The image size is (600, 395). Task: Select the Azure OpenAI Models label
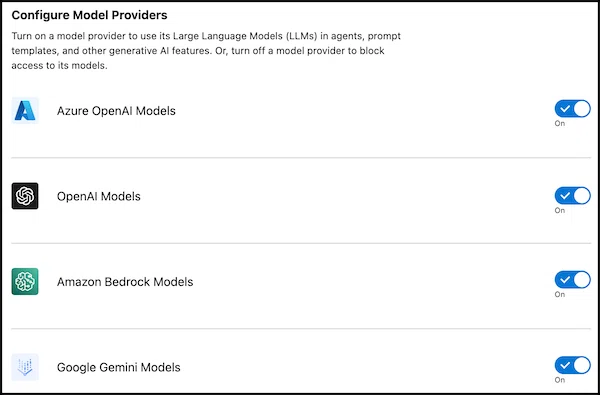(116, 111)
